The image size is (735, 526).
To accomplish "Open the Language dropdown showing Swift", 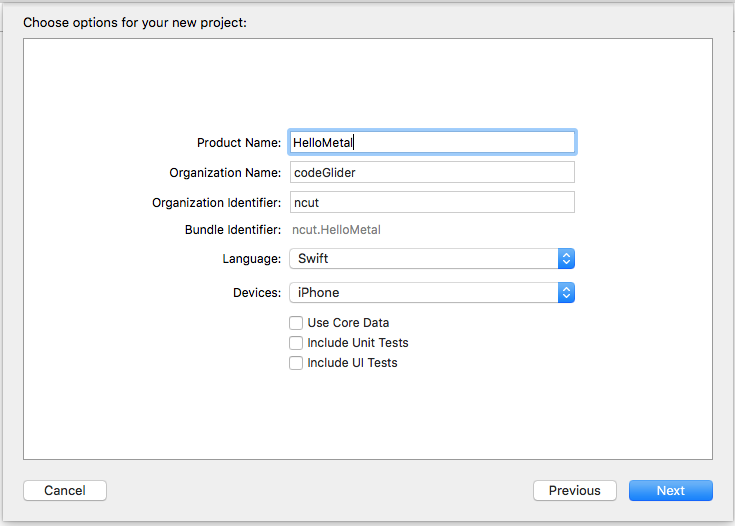I will click(423, 259).
